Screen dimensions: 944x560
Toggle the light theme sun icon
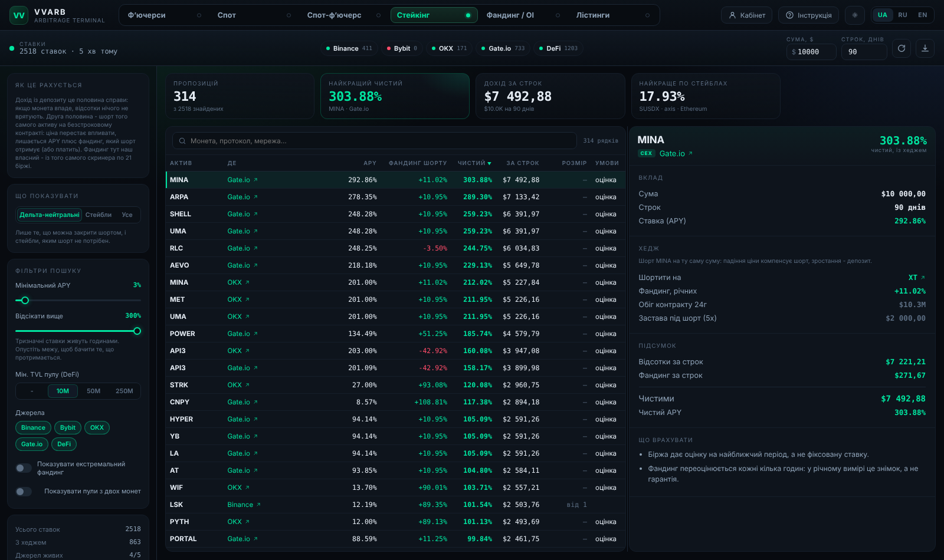[x=855, y=15]
